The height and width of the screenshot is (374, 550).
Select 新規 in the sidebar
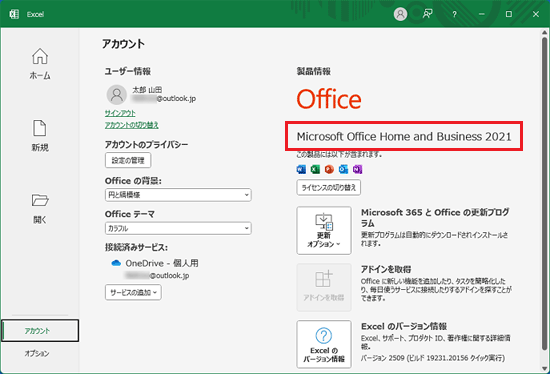click(40, 136)
